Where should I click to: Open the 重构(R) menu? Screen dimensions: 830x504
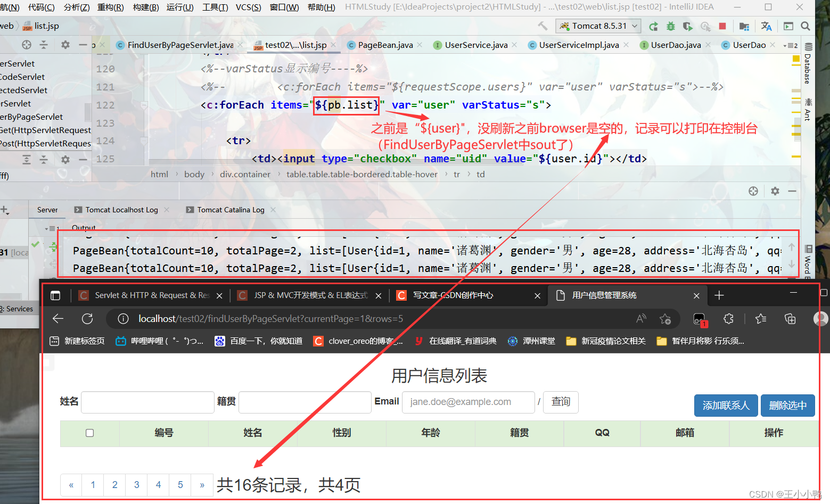(110, 7)
